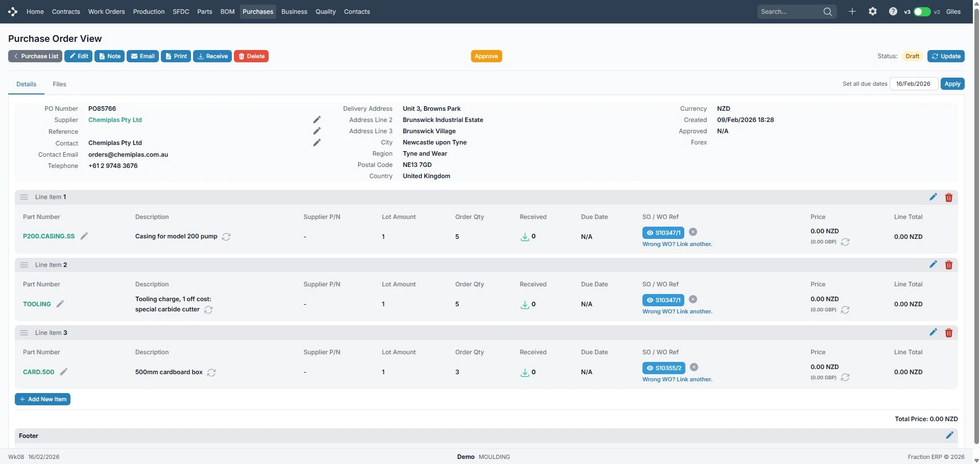Refresh the 500mm cardboard box description
The width and height of the screenshot is (980, 464).
point(211,373)
